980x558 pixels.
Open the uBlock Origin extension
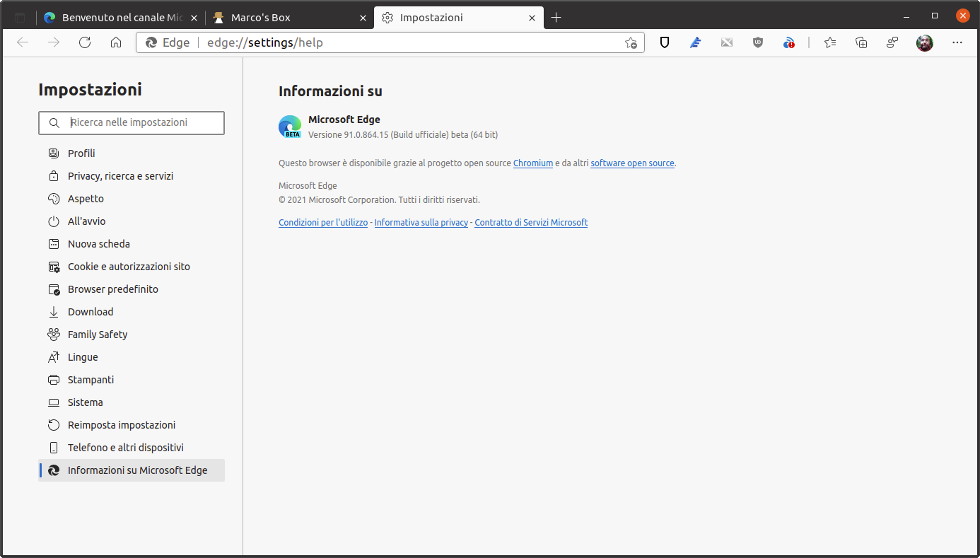[757, 42]
